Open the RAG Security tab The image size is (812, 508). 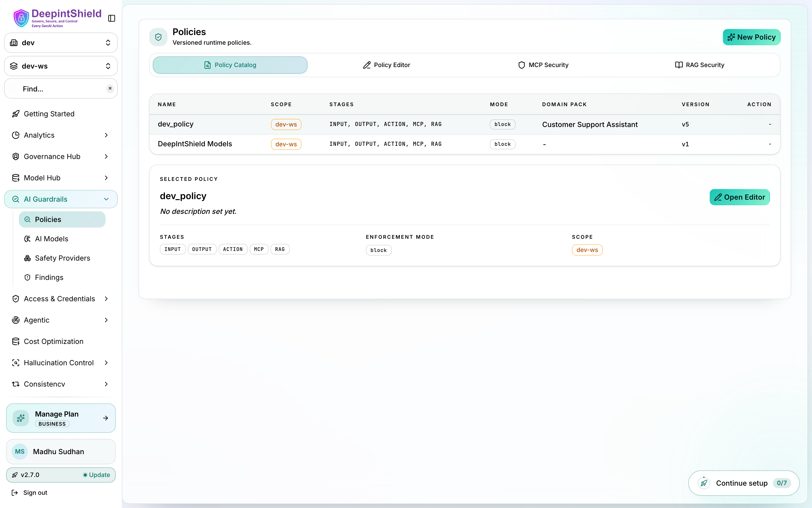[700, 65]
